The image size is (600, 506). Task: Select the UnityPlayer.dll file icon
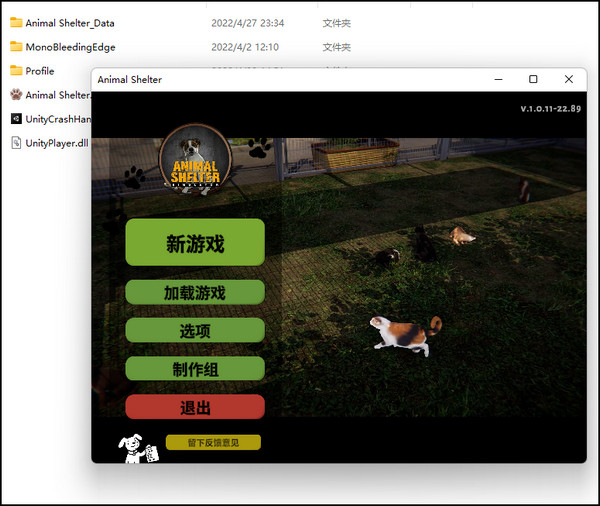(x=16, y=143)
